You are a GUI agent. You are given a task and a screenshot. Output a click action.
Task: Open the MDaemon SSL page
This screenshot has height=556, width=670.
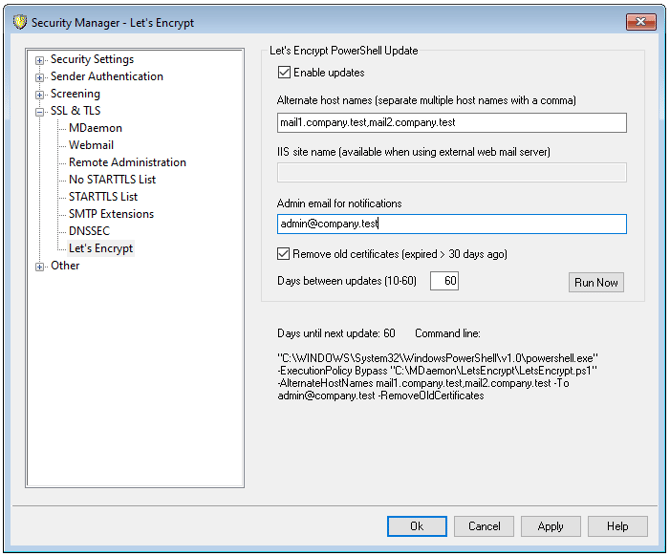(95, 128)
